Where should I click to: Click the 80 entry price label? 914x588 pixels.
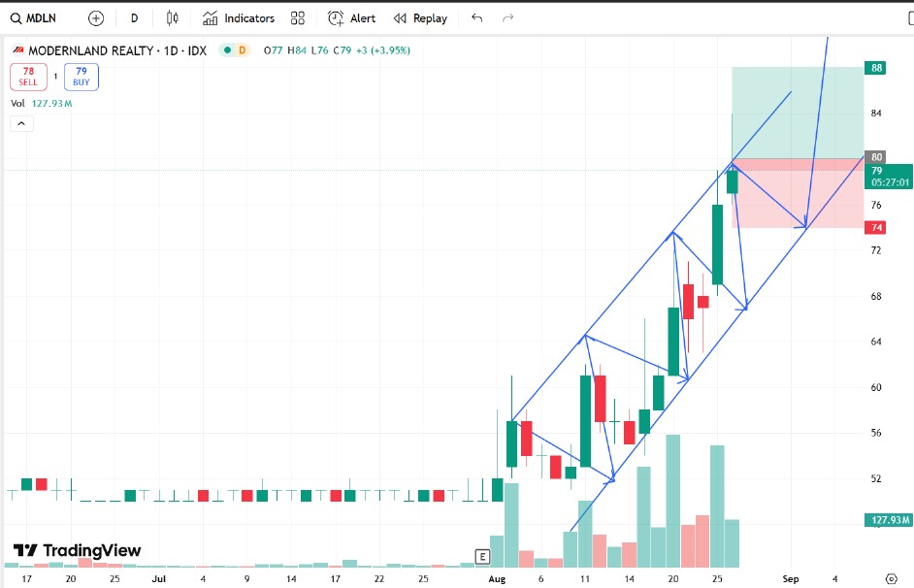pyautogui.click(x=876, y=157)
